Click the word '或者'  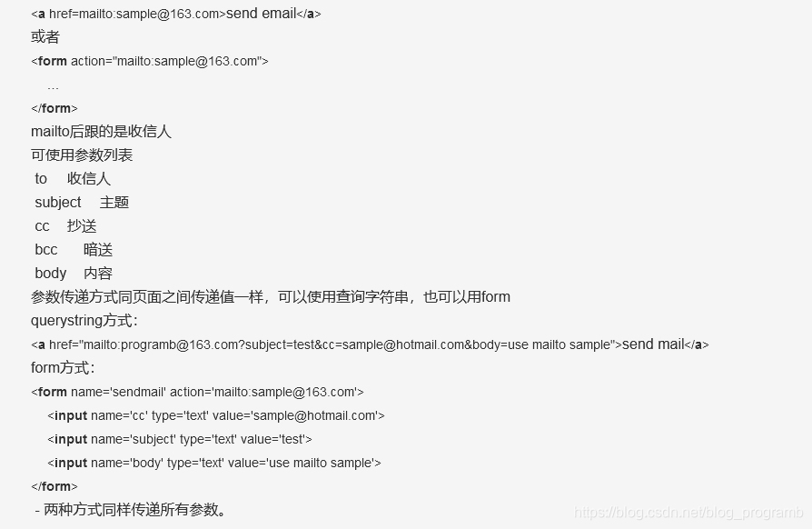click(45, 36)
